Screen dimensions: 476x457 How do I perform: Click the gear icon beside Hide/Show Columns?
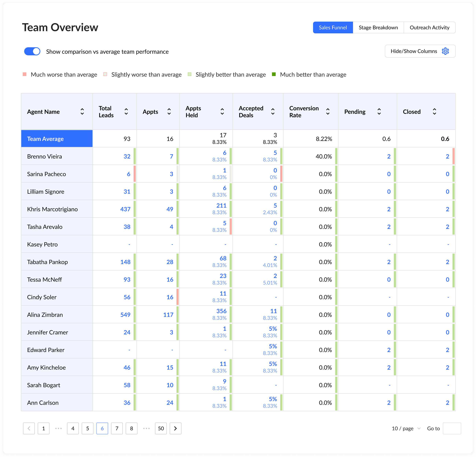click(x=445, y=51)
